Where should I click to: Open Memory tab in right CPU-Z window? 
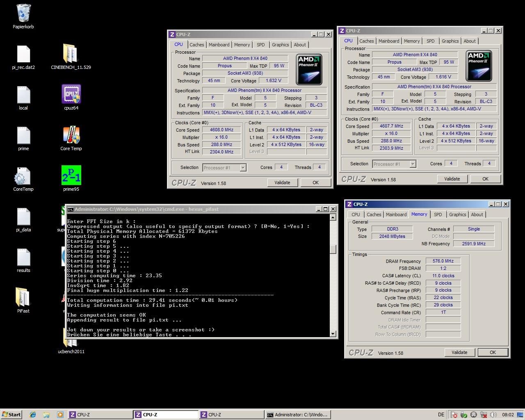pos(411,41)
